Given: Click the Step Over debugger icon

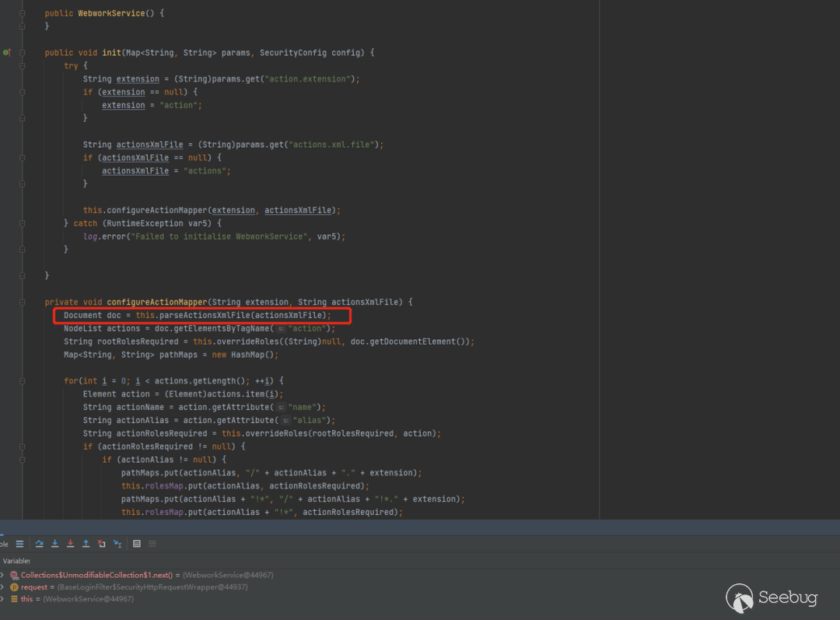Looking at the screenshot, I should pyautogui.click(x=40, y=544).
